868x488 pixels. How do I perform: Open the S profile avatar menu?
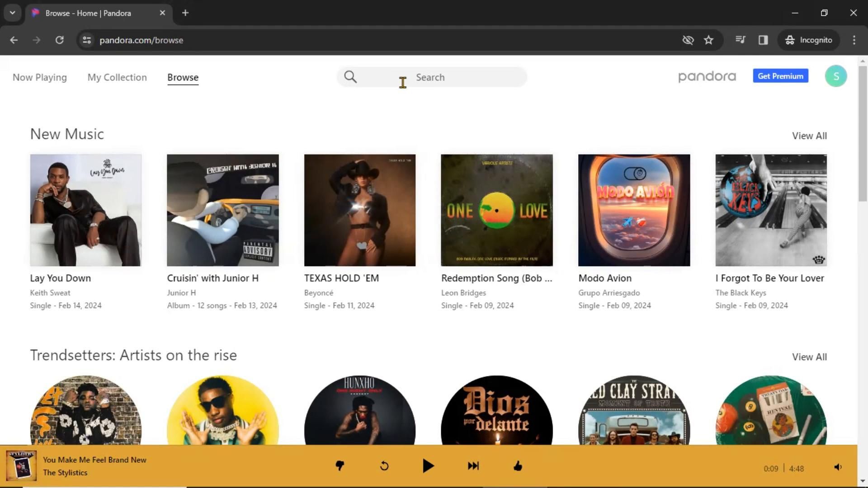[836, 76]
